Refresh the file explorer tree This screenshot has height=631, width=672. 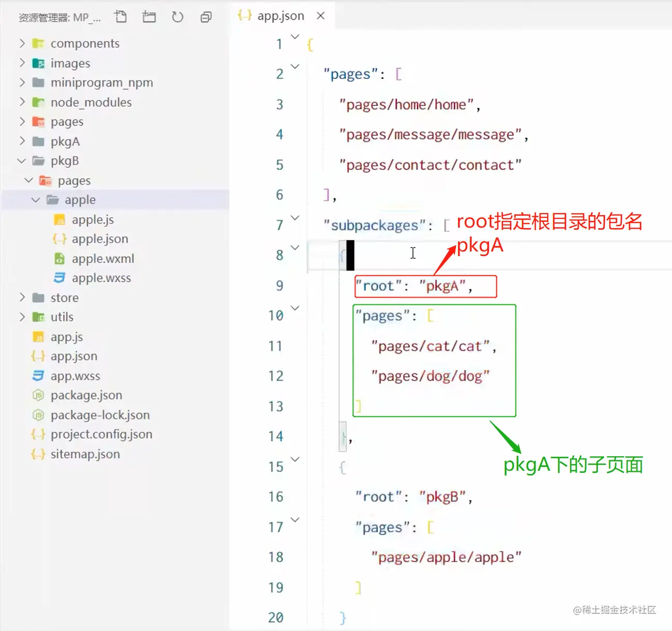(177, 17)
